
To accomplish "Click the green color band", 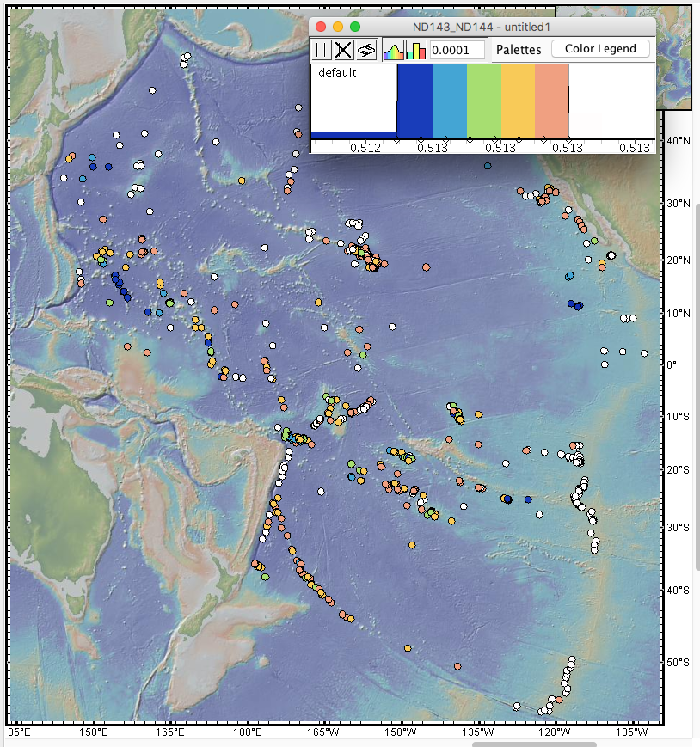I will click(483, 101).
